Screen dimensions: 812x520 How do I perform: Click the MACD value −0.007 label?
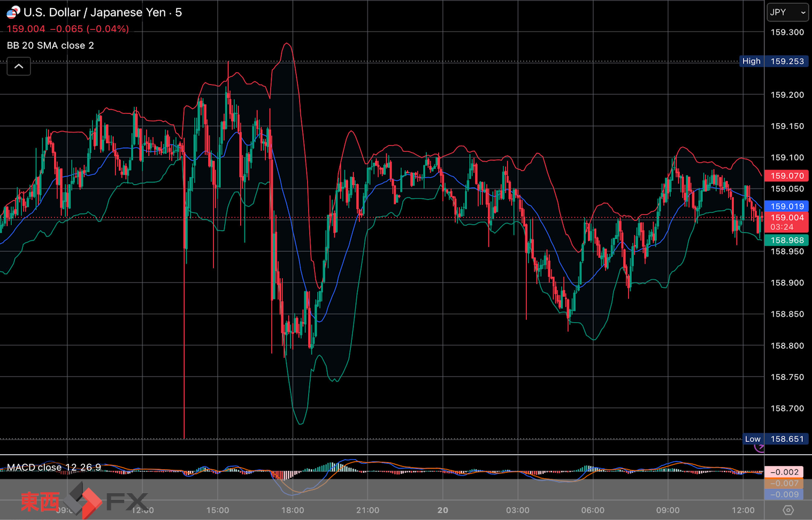coord(784,484)
